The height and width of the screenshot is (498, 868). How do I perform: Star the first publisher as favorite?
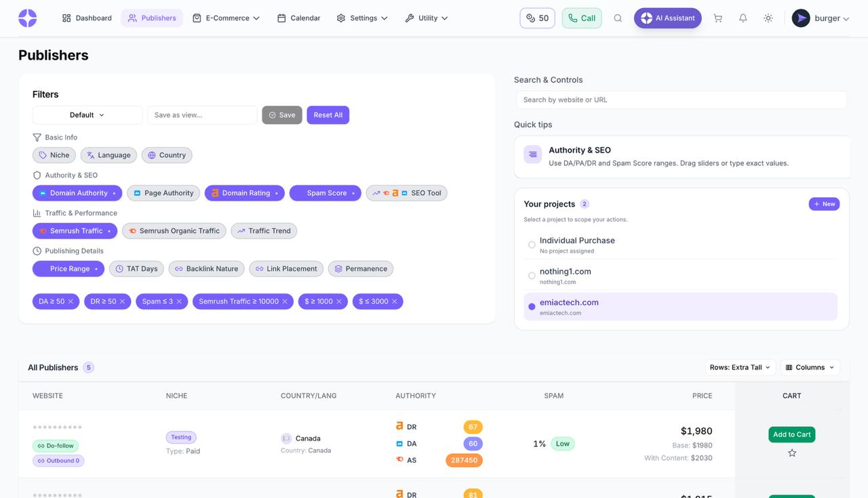click(791, 453)
